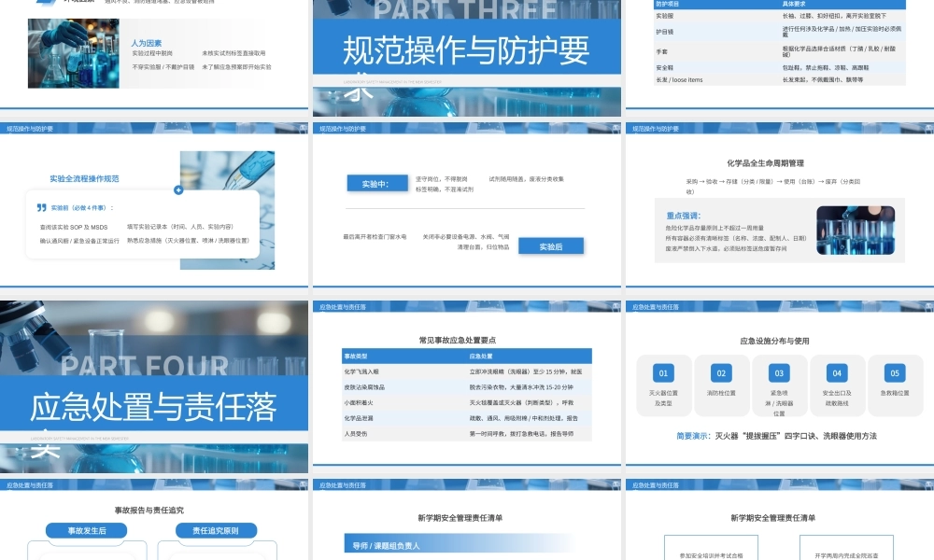934x560 pixels.
Task: Click the 重点强调: heading
Action: coord(684,216)
